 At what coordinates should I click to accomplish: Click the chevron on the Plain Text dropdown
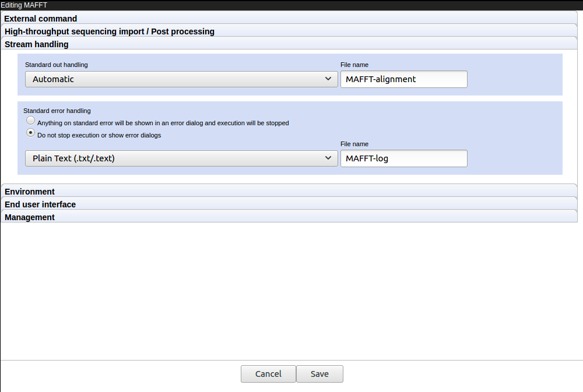coord(328,158)
